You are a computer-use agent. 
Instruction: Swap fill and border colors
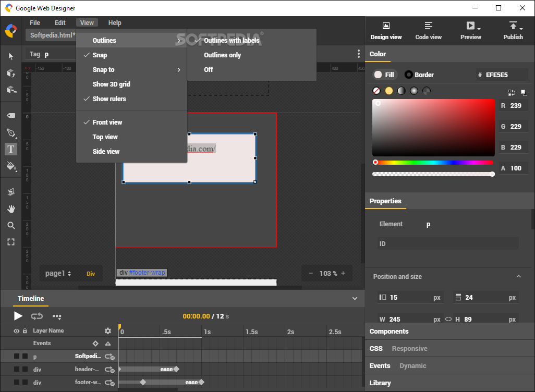click(512, 92)
